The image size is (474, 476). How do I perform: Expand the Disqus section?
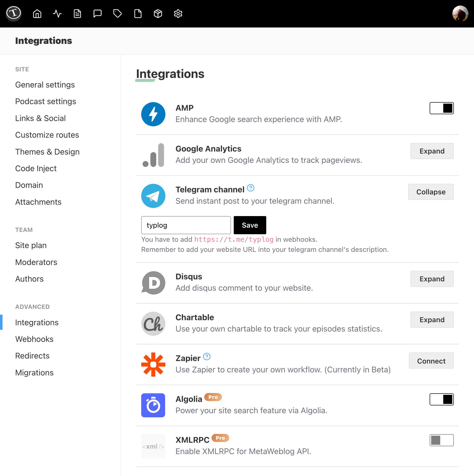pos(432,279)
